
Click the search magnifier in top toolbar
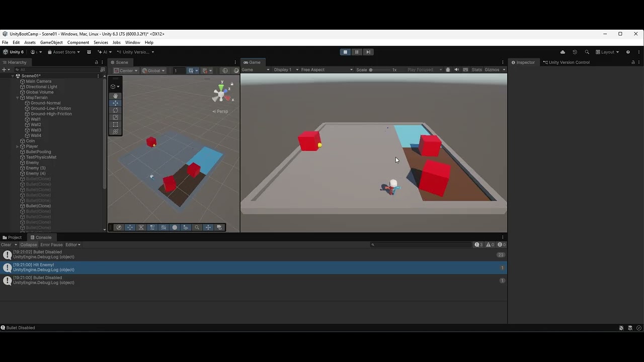[x=587, y=52]
